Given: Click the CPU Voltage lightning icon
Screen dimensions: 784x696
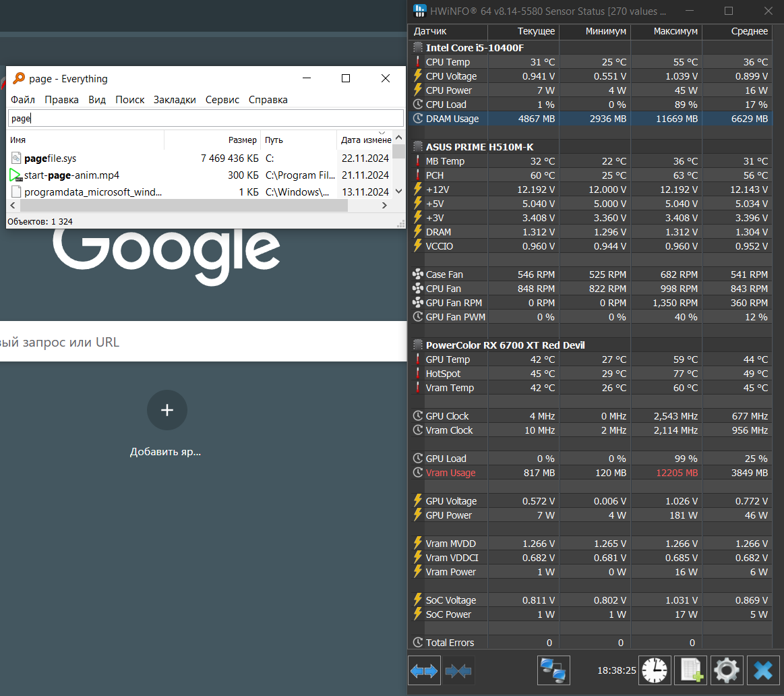Looking at the screenshot, I should coord(417,76).
